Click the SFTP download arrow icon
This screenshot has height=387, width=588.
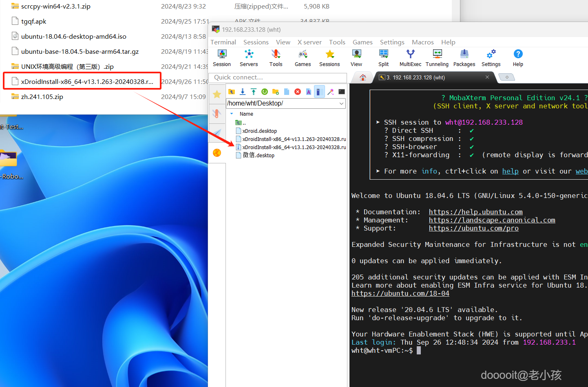point(243,92)
